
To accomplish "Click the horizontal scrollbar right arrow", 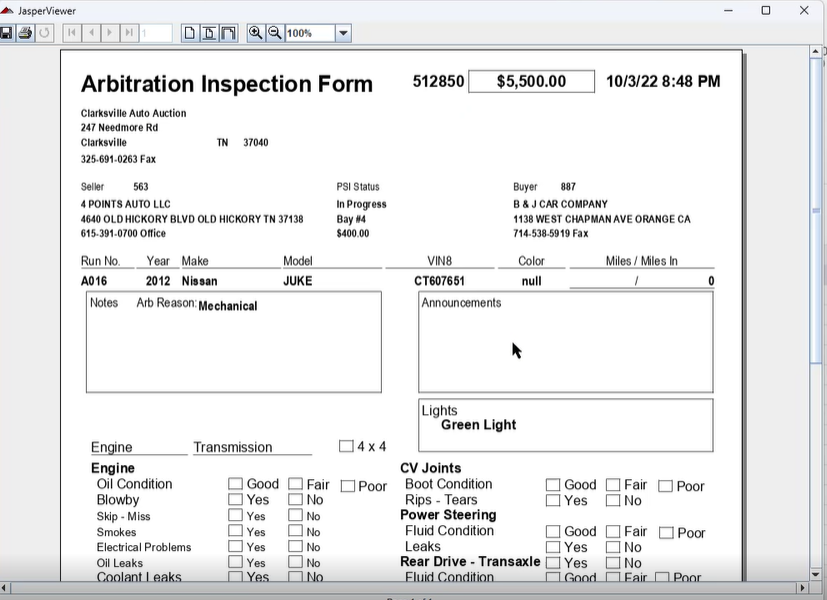I will coord(802,587).
